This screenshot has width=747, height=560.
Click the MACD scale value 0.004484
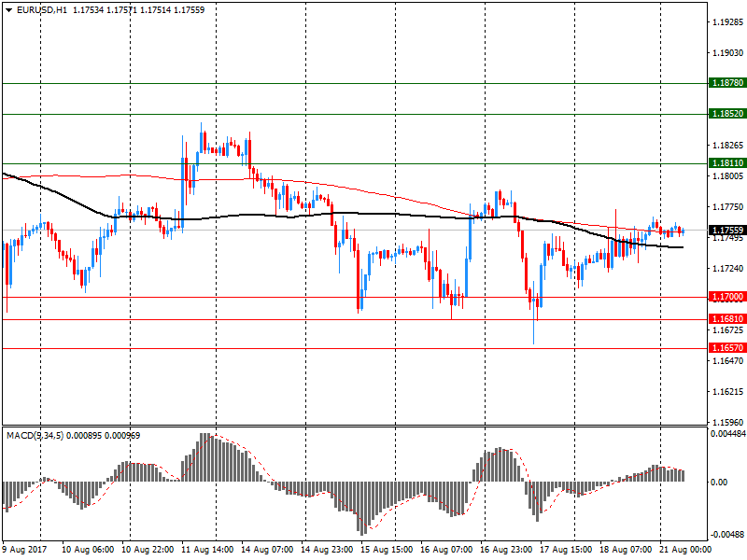(728, 434)
